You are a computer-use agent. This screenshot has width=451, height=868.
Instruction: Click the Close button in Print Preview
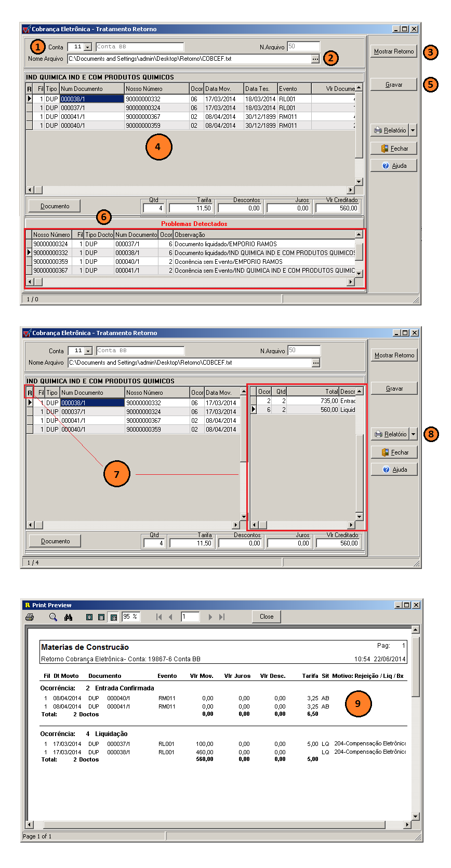point(267,617)
